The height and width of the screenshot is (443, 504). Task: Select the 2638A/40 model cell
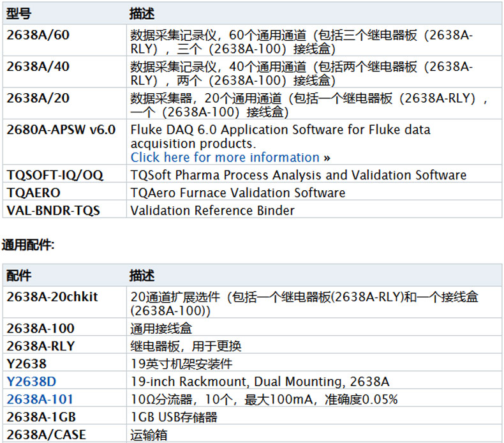click(x=38, y=67)
